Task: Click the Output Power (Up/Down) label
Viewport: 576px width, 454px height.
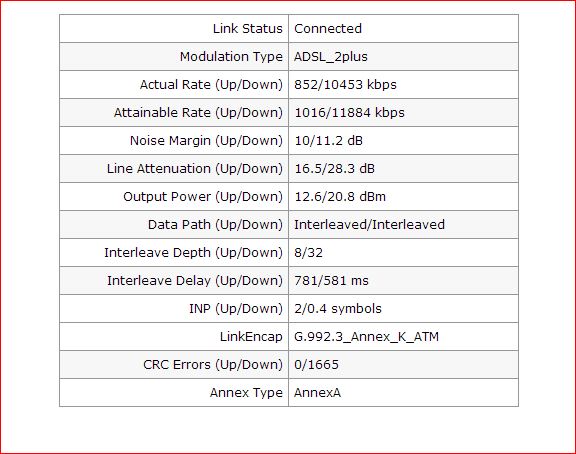Action: coord(203,197)
